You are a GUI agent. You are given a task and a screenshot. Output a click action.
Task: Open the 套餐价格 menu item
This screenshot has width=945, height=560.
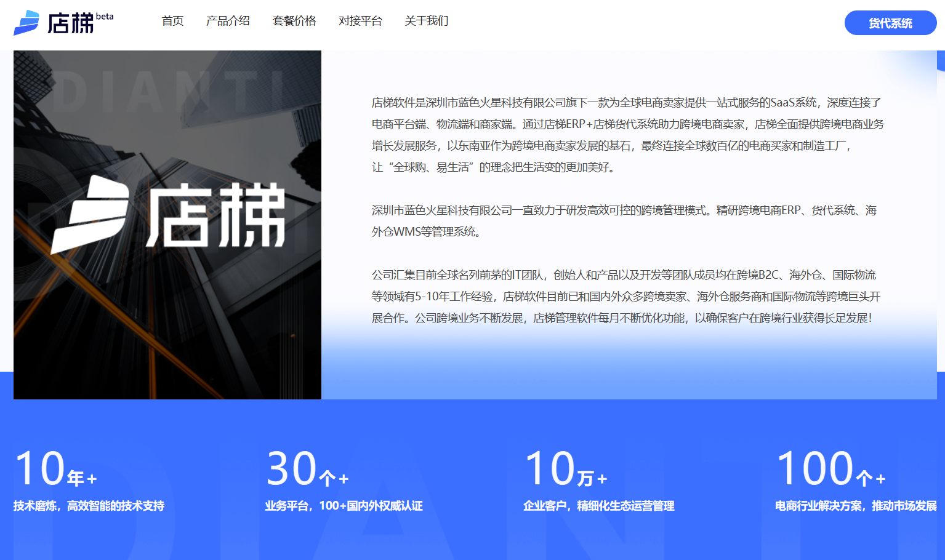click(x=294, y=21)
